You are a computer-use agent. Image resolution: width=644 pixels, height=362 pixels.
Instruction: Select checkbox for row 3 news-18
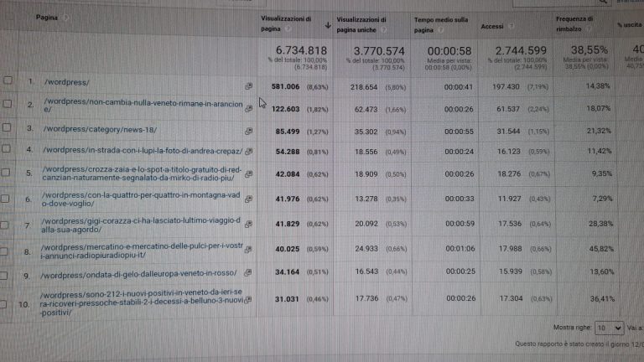(x=8, y=128)
